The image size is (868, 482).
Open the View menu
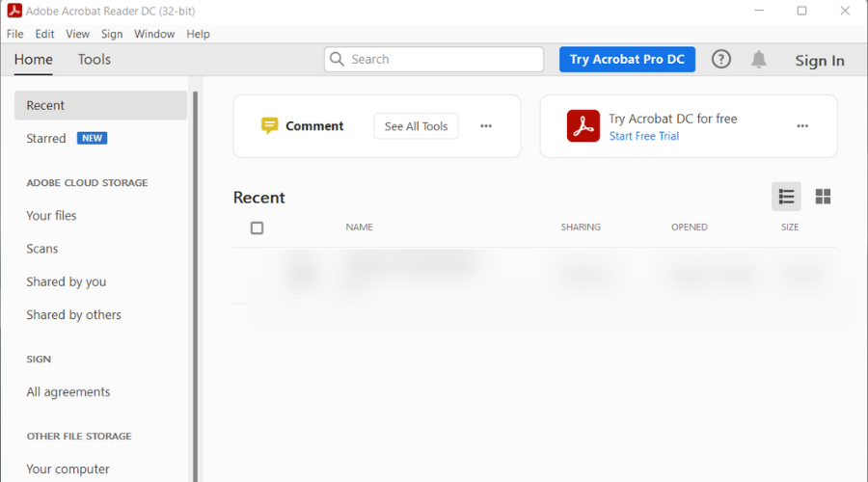tap(77, 34)
